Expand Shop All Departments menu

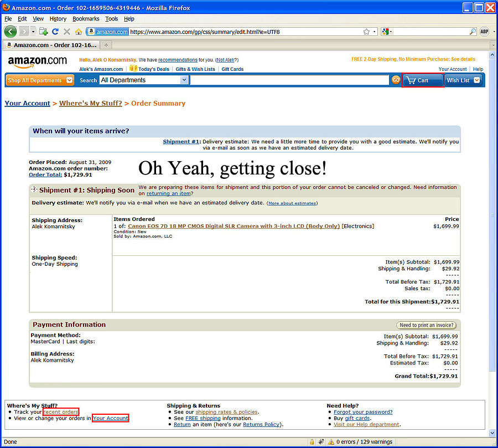(x=40, y=80)
